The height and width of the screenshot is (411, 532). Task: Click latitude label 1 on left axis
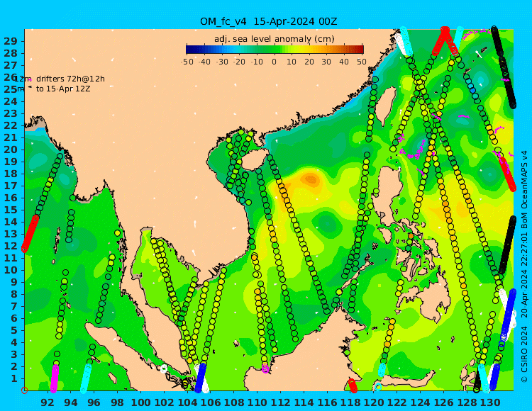tap(14, 378)
